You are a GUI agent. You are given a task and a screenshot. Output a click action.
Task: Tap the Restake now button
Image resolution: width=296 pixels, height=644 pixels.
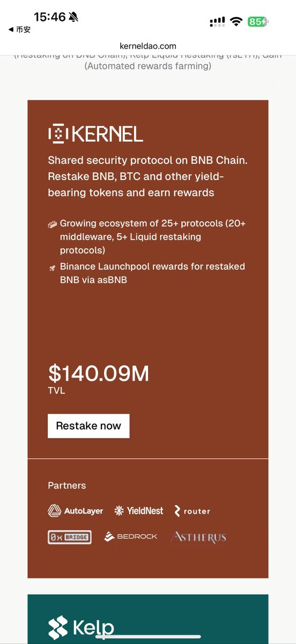click(88, 426)
